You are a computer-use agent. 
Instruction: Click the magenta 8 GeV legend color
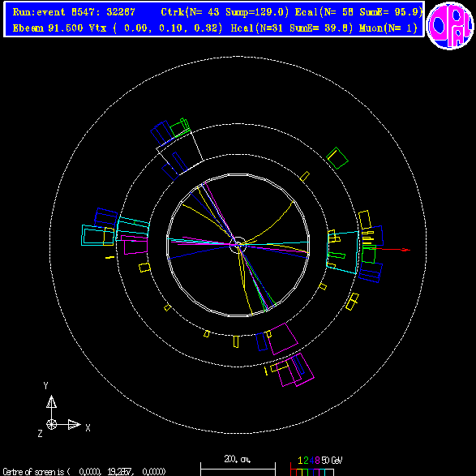coord(317,472)
